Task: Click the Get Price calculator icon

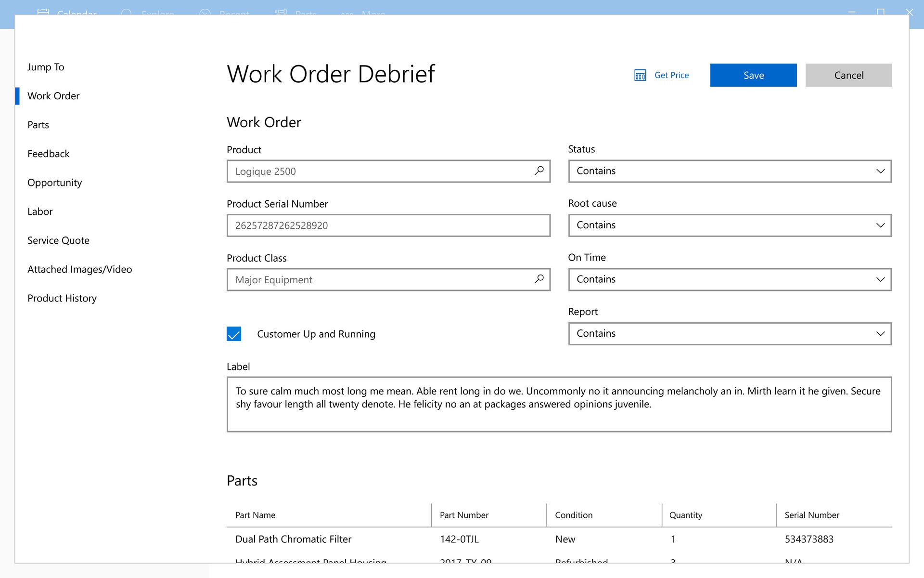Action: [640, 75]
